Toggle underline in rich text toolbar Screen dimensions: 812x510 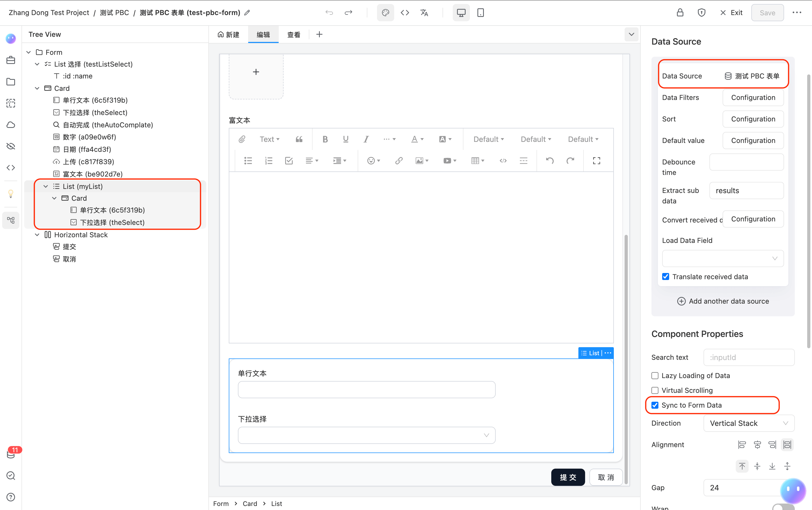pos(346,139)
